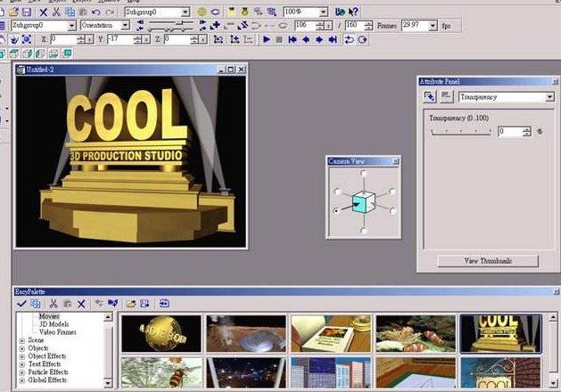Click the Play animation button
Screen dimensions: 561x392
266,39
